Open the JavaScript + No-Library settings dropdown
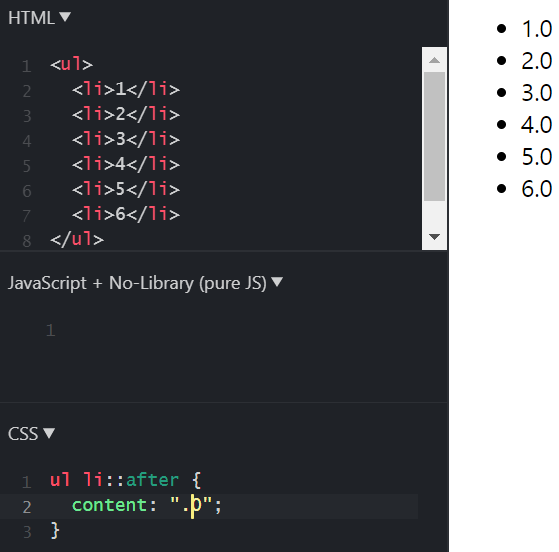This screenshot has width=559, height=552. [x=277, y=282]
